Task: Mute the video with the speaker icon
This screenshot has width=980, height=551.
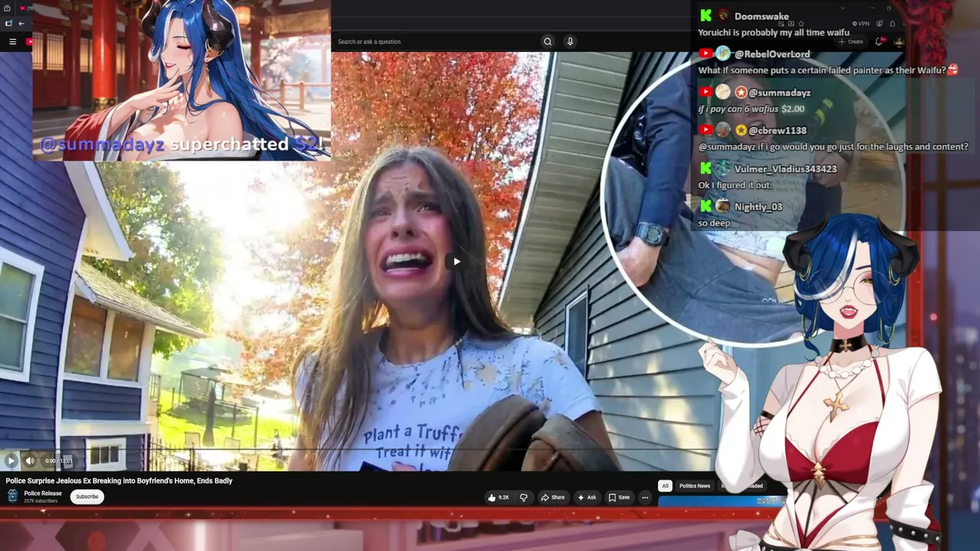Action: pos(30,461)
